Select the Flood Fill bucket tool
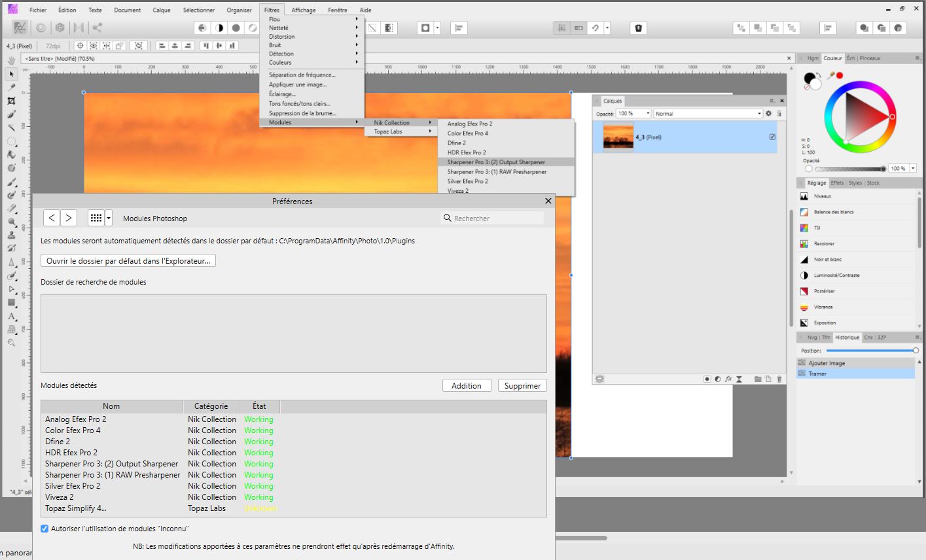 click(11, 155)
